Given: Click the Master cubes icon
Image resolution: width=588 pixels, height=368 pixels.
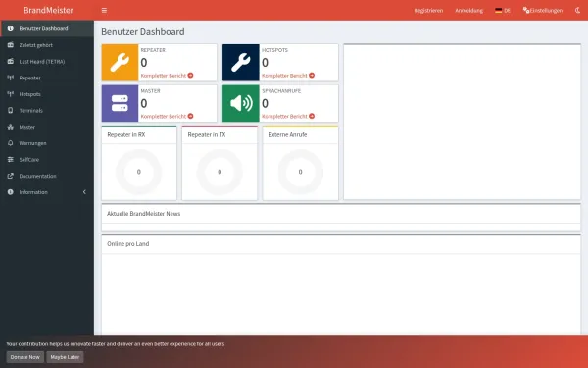Looking at the screenshot, I should [11, 127].
